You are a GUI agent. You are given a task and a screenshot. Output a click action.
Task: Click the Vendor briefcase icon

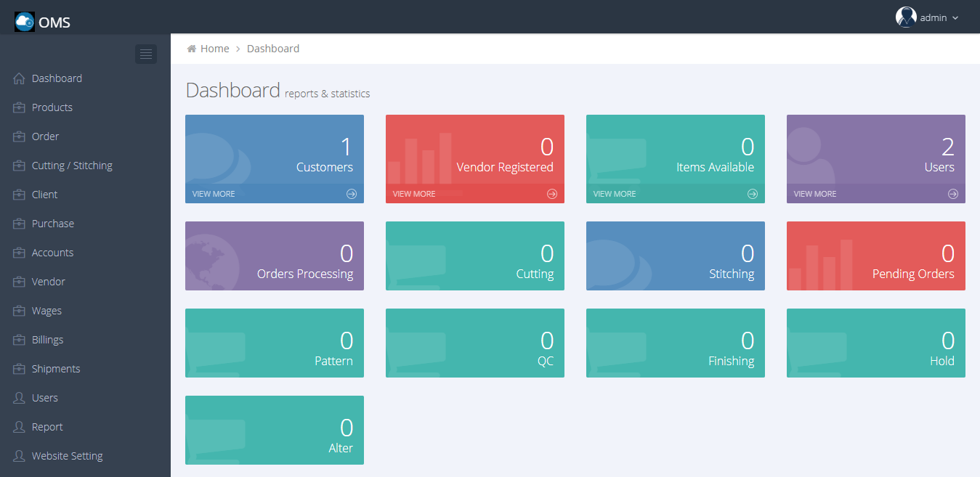(x=19, y=282)
